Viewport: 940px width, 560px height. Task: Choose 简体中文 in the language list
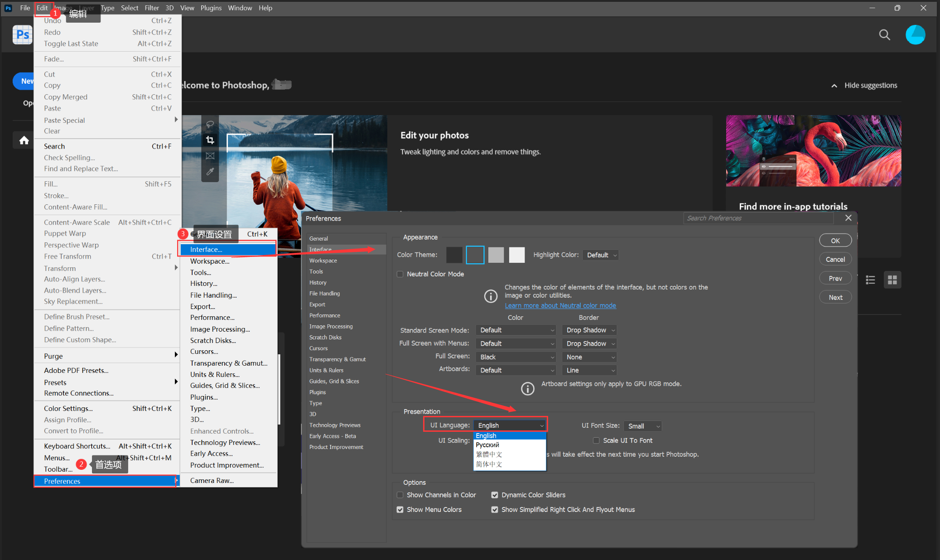pos(489,464)
